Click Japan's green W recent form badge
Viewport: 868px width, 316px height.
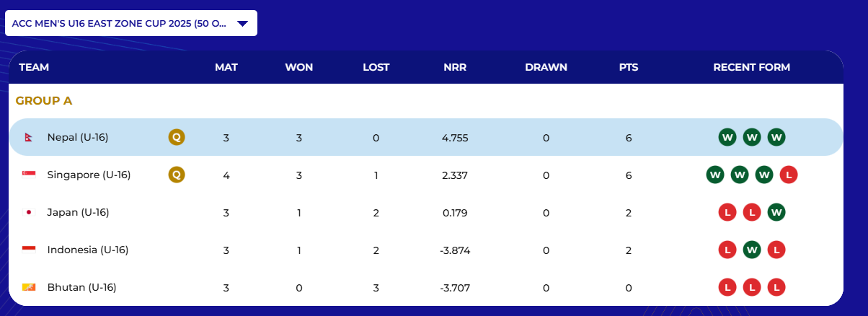tap(776, 212)
